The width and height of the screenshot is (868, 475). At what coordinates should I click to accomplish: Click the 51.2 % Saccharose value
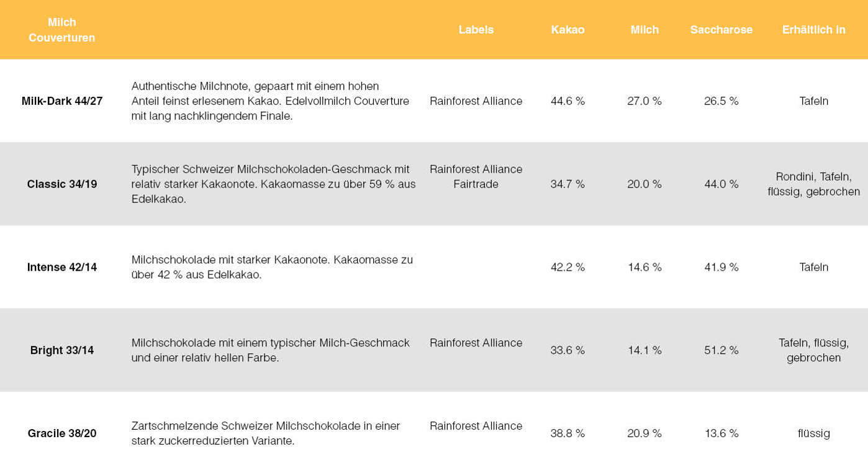[x=721, y=350]
